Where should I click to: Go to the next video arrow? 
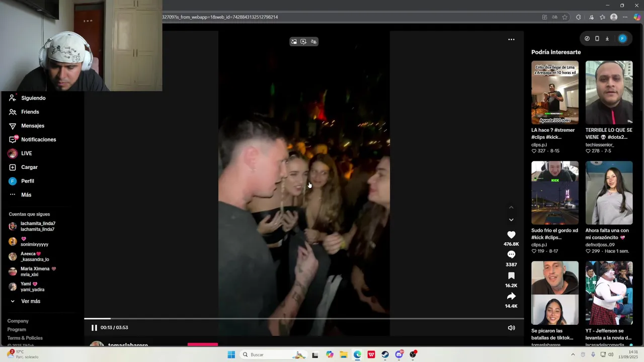click(511, 220)
